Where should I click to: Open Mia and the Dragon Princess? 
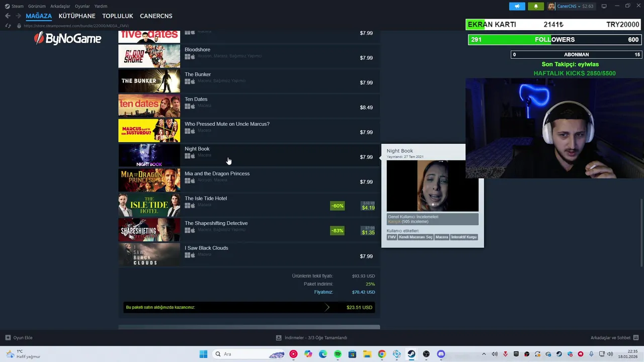(217, 173)
